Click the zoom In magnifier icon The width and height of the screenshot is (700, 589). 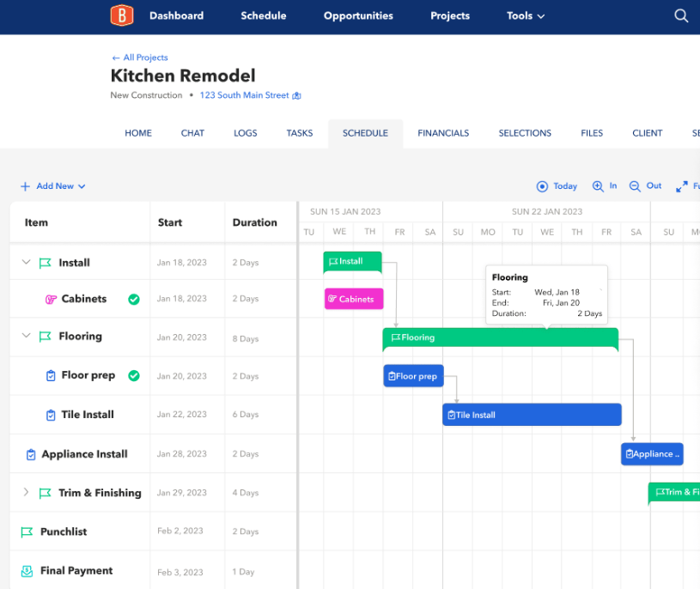(598, 186)
